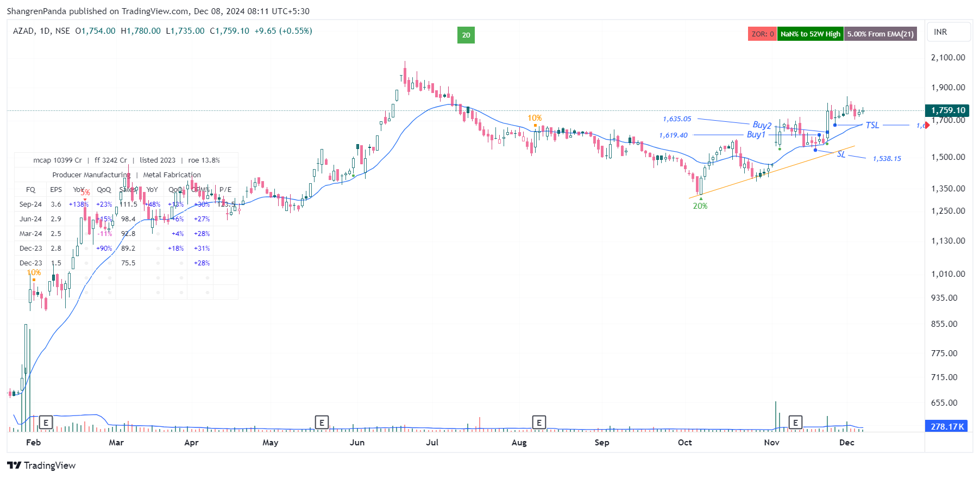
Task: Click the Buy2 annotation label
Action: click(x=762, y=125)
